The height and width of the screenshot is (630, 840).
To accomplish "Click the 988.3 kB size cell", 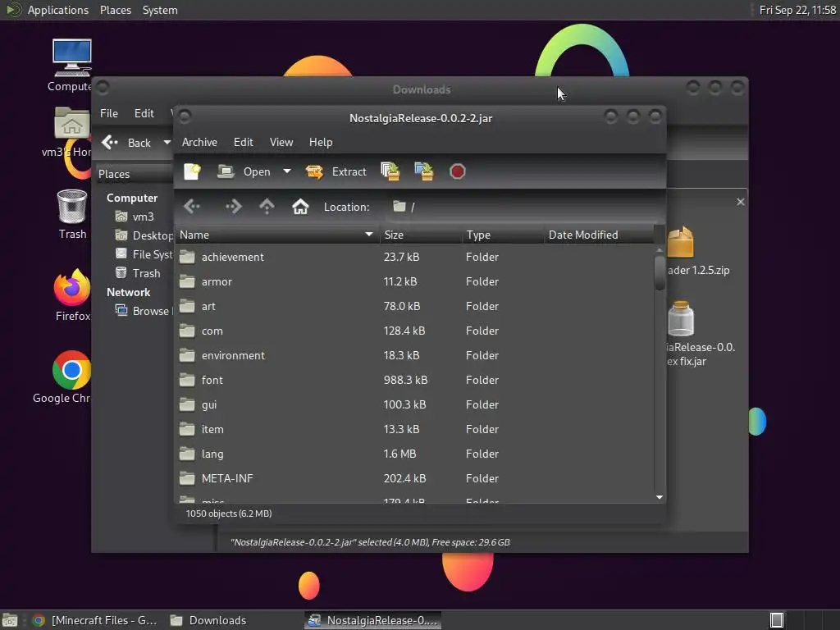I will pos(405,381).
